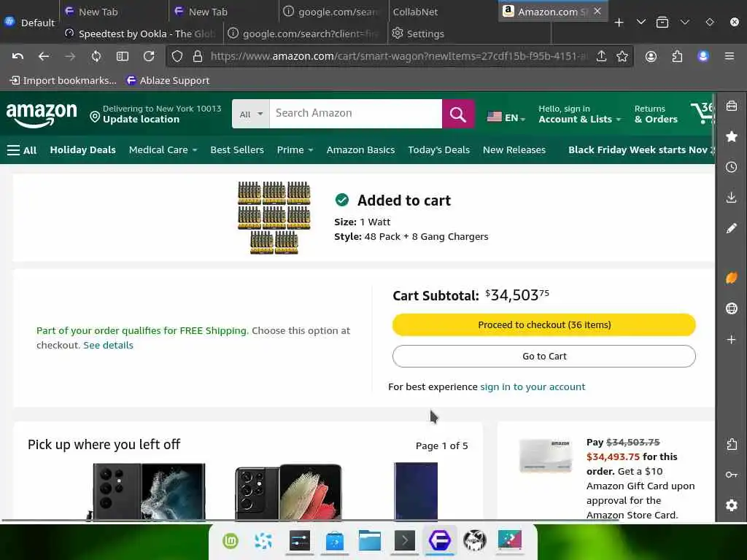Toggle the sidebar panel icon
747x560 pixels.
pyautogui.click(x=123, y=56)
